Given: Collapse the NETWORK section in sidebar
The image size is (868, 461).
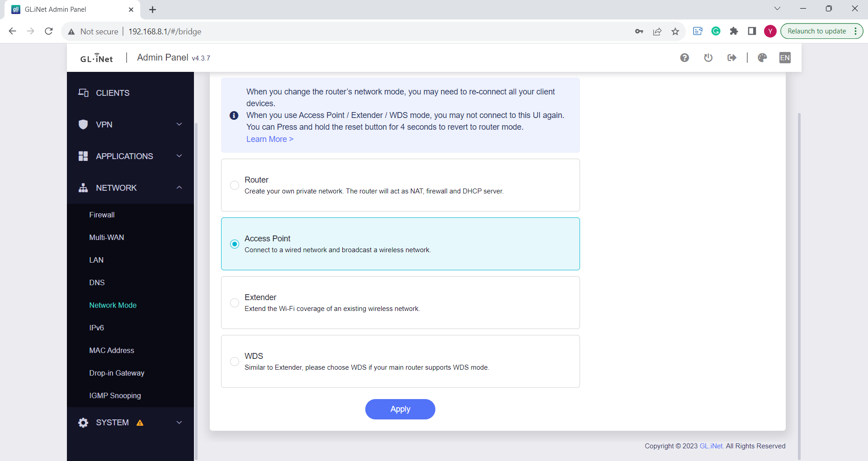Looking at the screenshot, I should click(x=179, y=188).
